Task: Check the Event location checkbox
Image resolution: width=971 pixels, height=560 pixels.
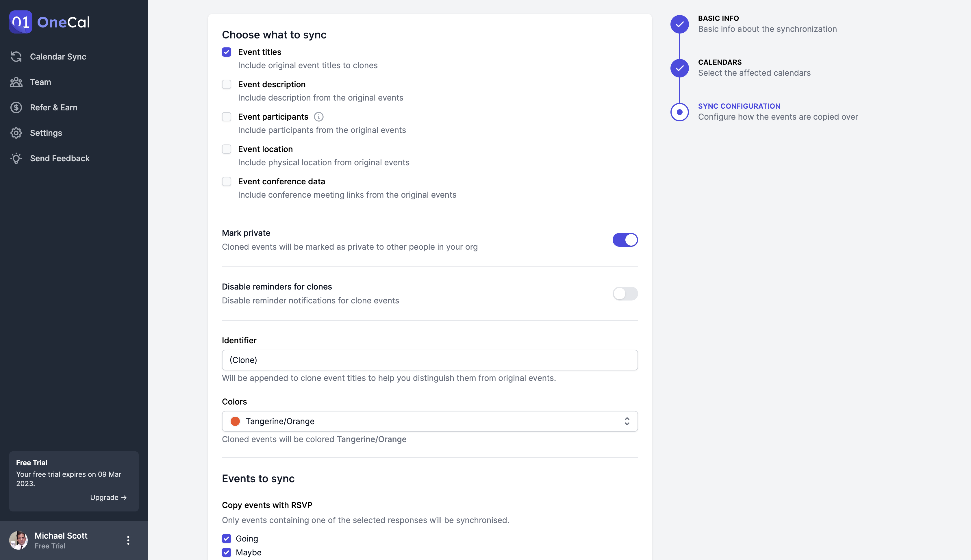Action: [227, 149]
